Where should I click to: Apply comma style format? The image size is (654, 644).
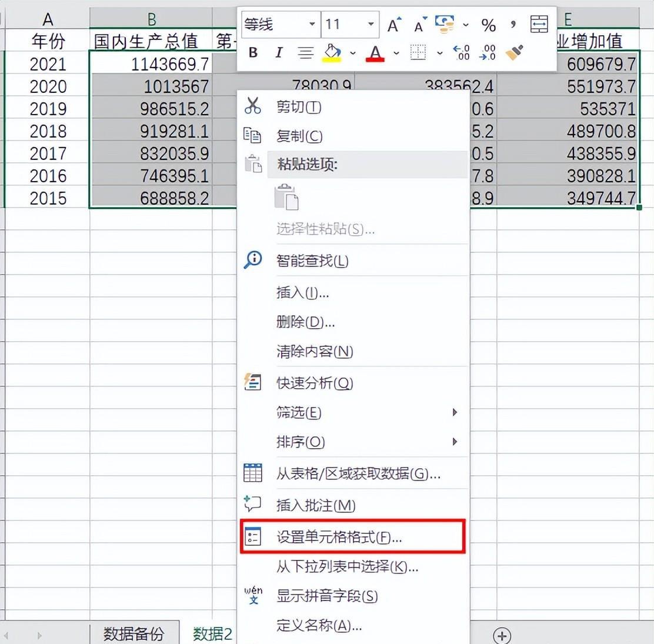point(513,24)
